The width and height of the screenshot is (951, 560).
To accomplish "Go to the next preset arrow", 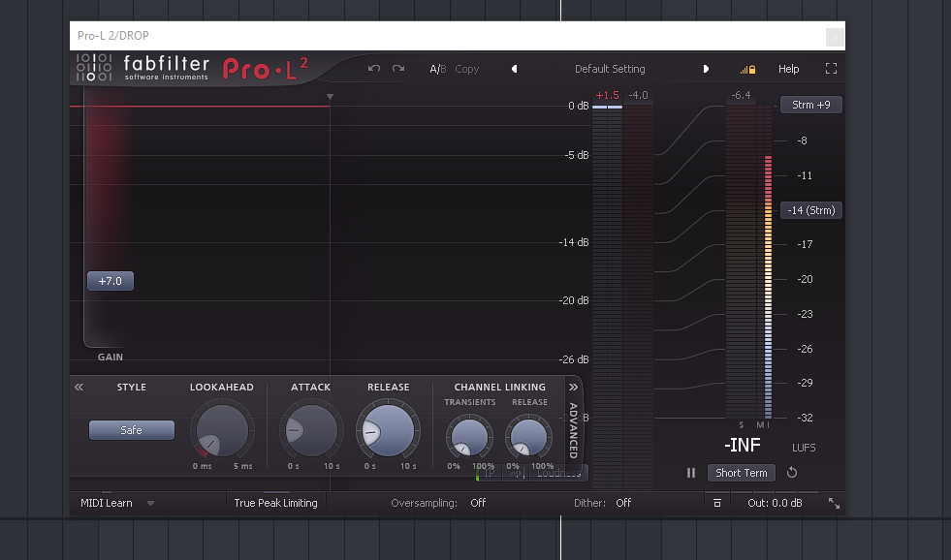I will tap(706, 69).
